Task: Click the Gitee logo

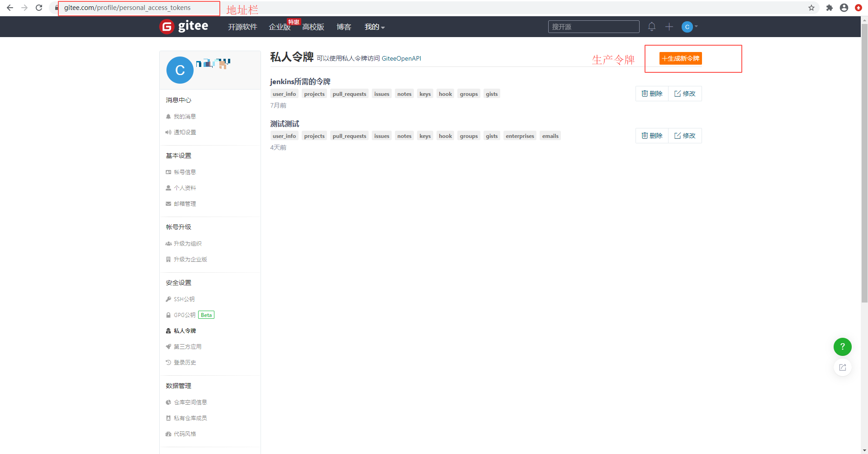Action: pos(184,27)
